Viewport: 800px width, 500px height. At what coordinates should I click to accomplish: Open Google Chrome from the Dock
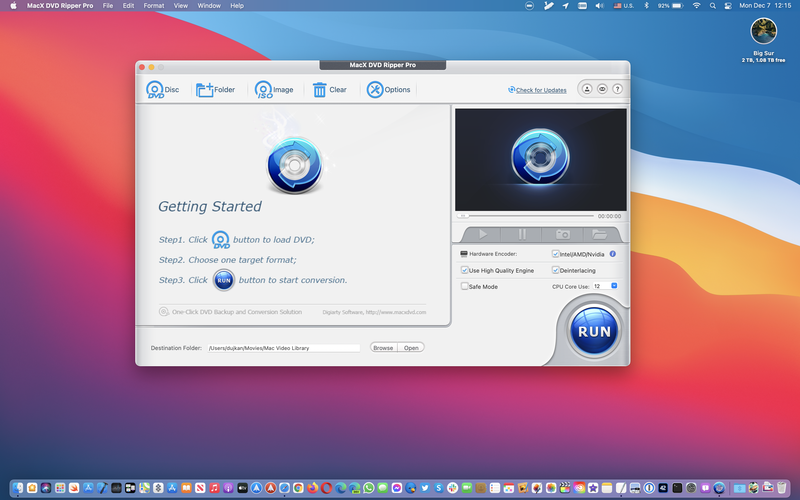pos(298,488)
